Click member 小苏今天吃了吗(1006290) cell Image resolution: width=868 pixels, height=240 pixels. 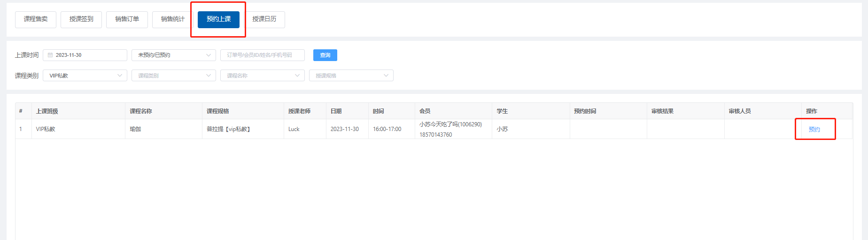coord(450,124)
